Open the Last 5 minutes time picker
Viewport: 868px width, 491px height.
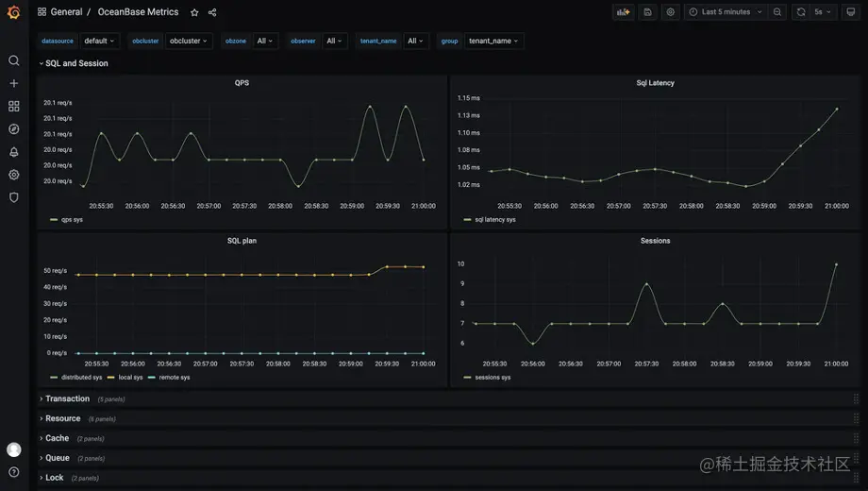(x=726, y=11)
